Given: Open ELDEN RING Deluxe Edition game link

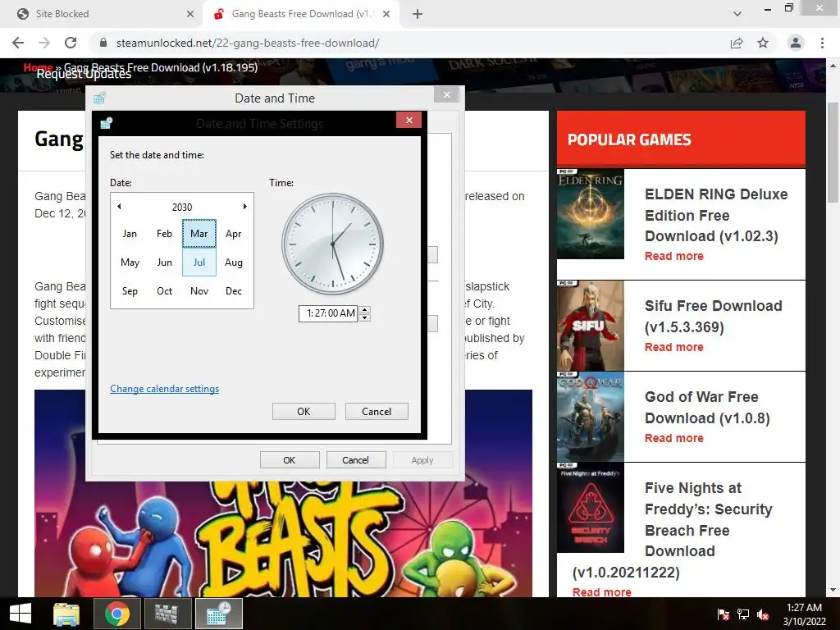Looking at the screenshot, I should point(716,215).
